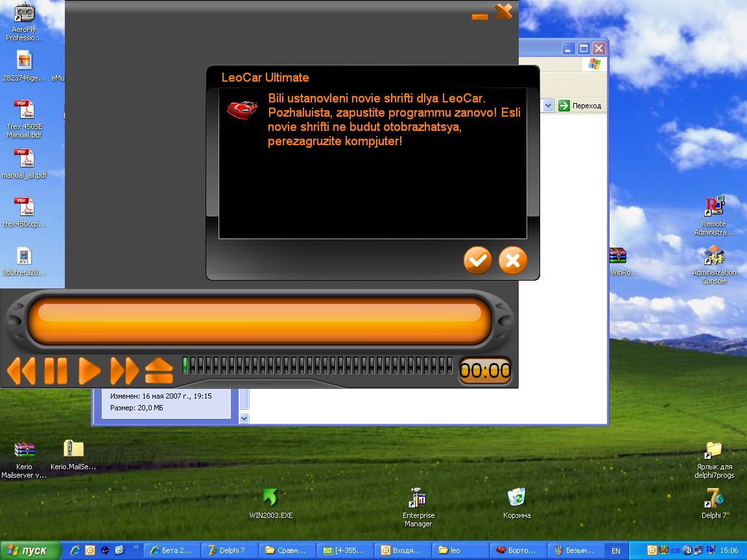Image resolution: width=747 pixels, height=560 pixels.
Task: Click the 00:00 time display
Action: 485,371
